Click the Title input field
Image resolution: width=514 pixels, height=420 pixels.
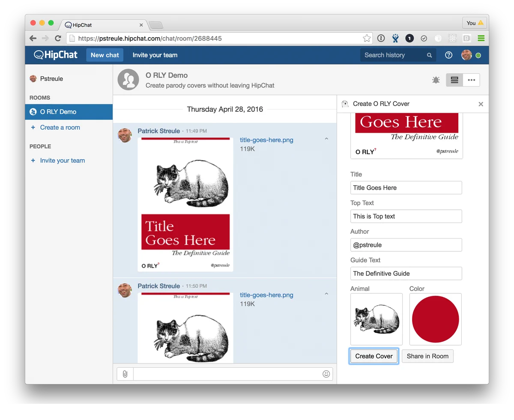(x=406, y=188)
